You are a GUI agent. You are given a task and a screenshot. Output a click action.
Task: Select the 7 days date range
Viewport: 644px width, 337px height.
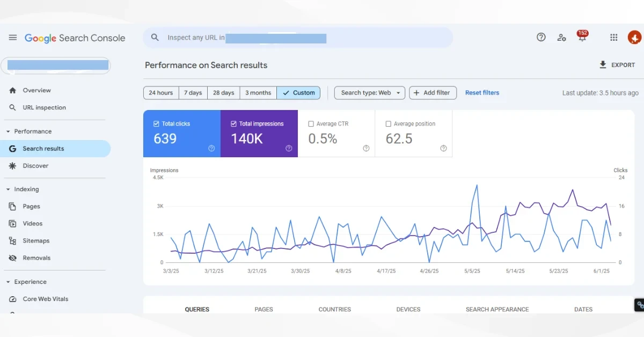pyautogui.click(x=193, y=93)
